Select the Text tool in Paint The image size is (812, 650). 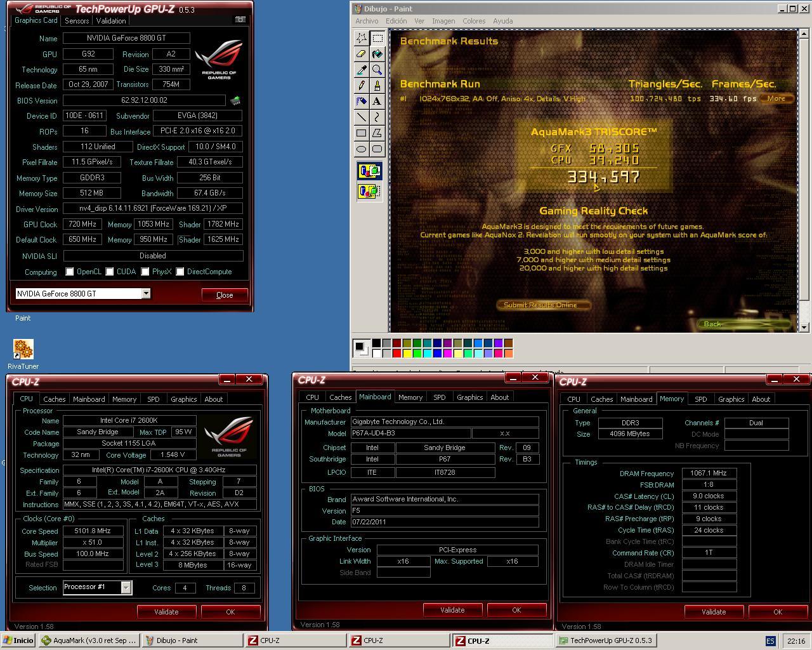[377, 102]
